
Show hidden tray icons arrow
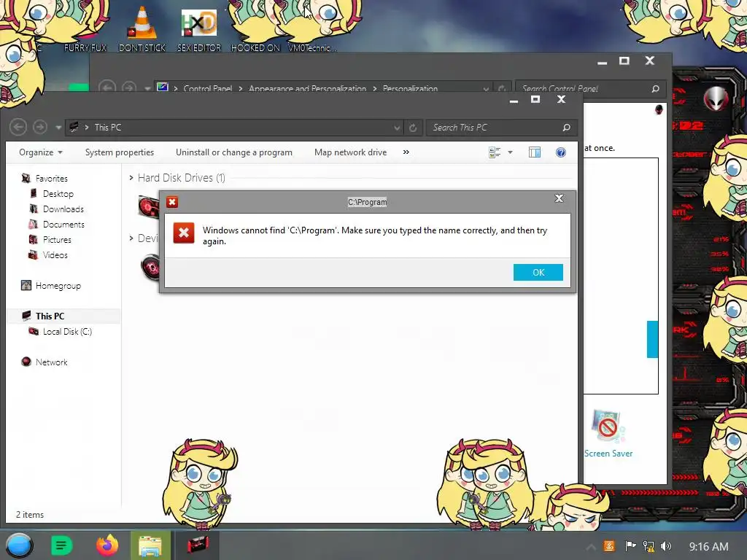(x=590, y=547)
